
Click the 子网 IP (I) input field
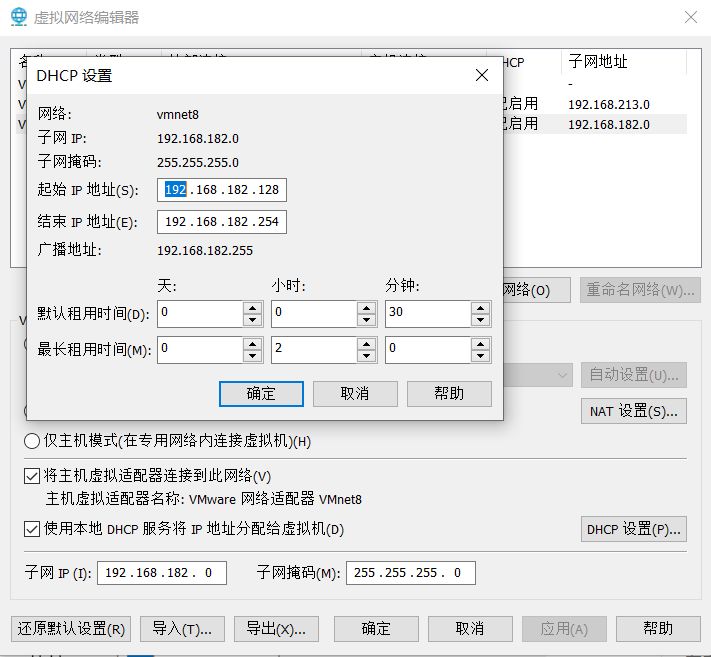coord(162,573)
